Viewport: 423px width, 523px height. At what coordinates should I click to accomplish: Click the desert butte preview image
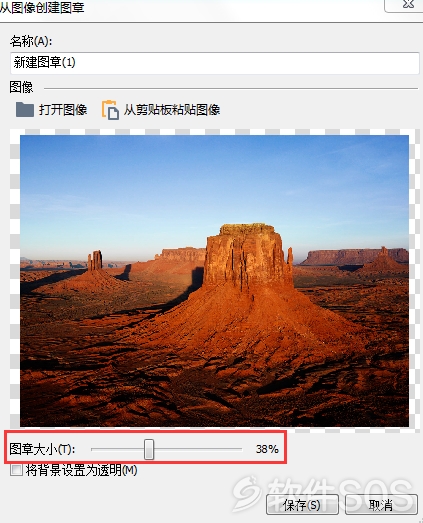coord(214,281)
